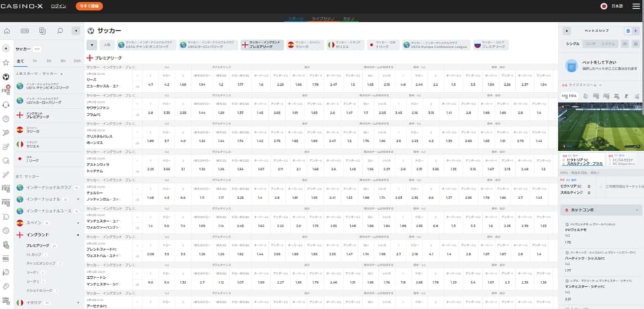Select the スペイン ラリーガ chip
Image resolution: width=644 pixels, height=309 pixels.
(305, 45)
